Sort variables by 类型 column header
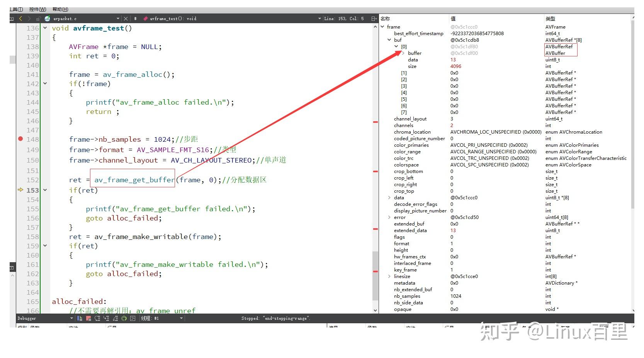This screenshot has height=358, width=644. tap(587, 19)
